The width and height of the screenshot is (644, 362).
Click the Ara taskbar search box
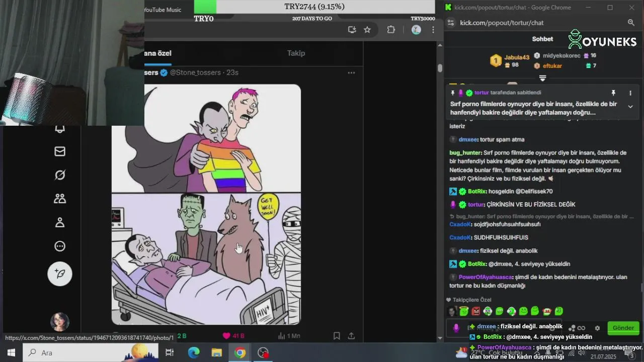91,352
